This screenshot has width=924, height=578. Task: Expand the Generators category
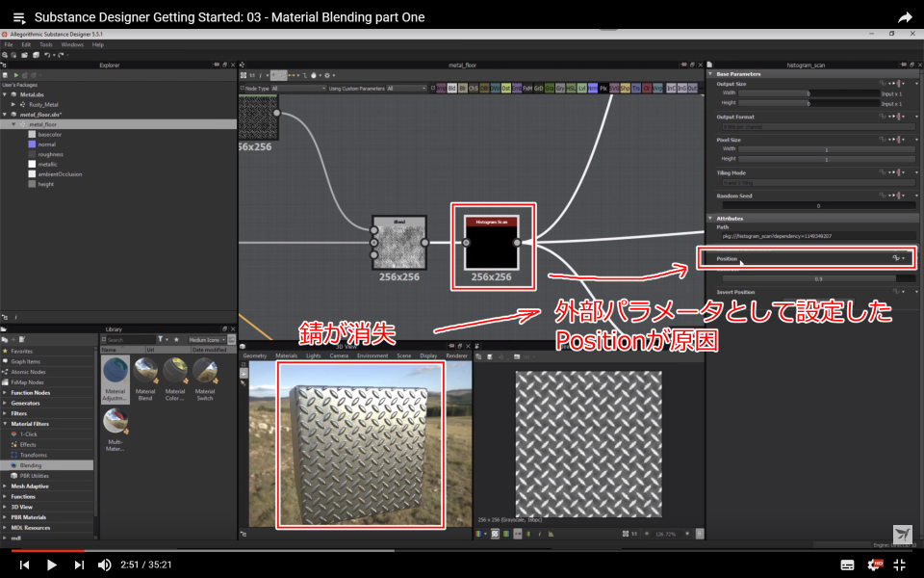[x=6, y=404]
